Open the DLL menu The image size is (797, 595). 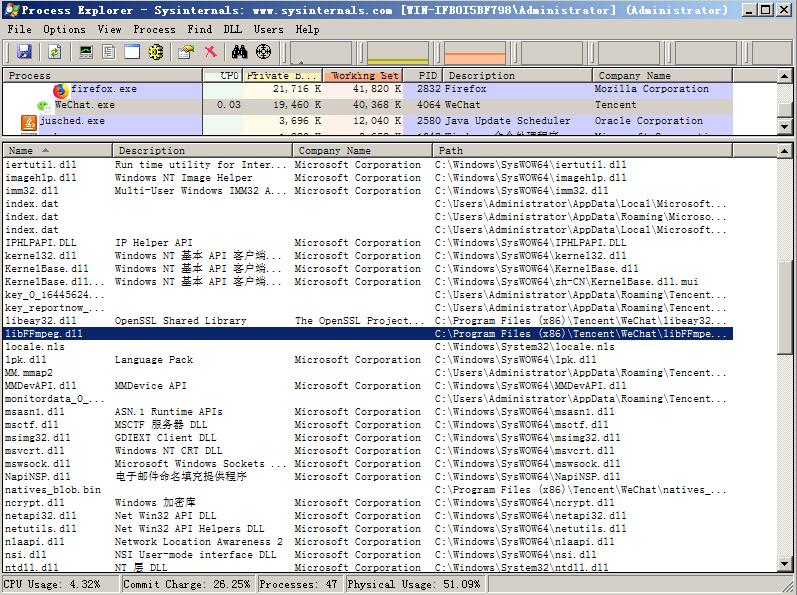click(x=232, y=29)
